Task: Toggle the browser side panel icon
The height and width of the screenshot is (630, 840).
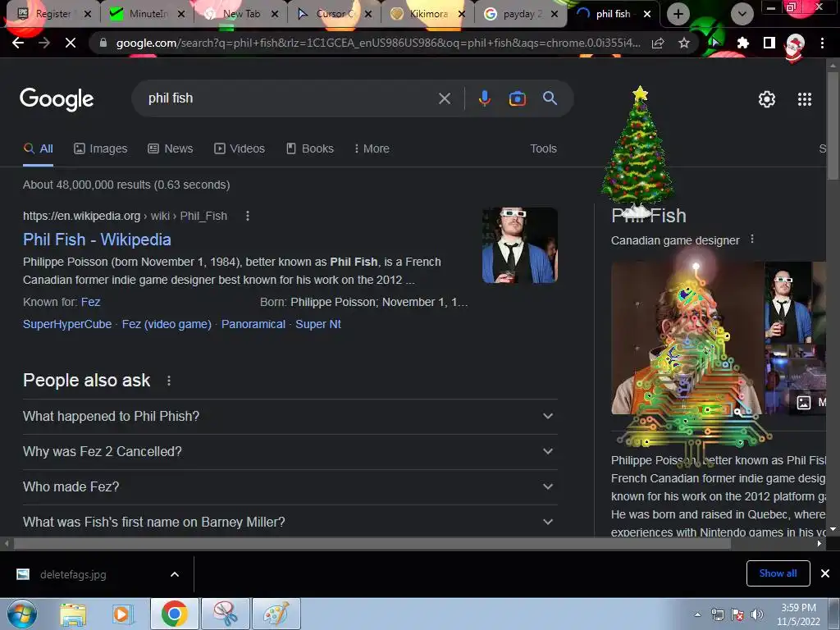Action: 769,43
